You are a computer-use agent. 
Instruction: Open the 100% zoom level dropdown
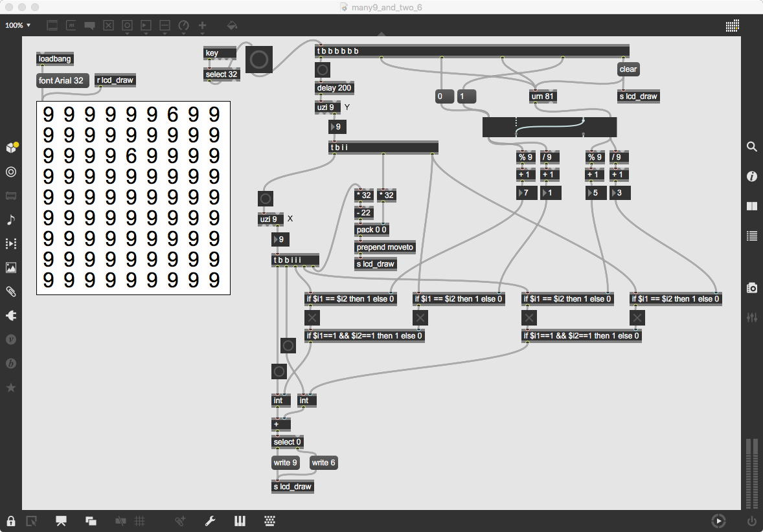pyautogui.click(x=18, y=25)
